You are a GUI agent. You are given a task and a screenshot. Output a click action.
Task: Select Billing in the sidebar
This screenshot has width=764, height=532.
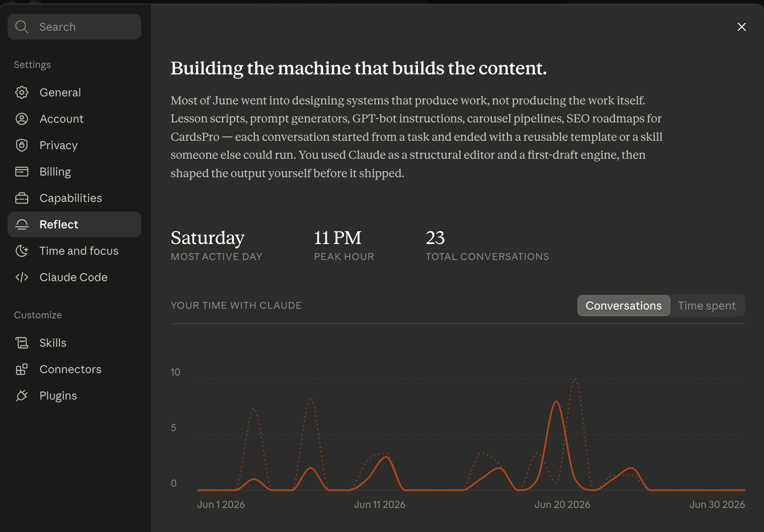tap(74, 172)
